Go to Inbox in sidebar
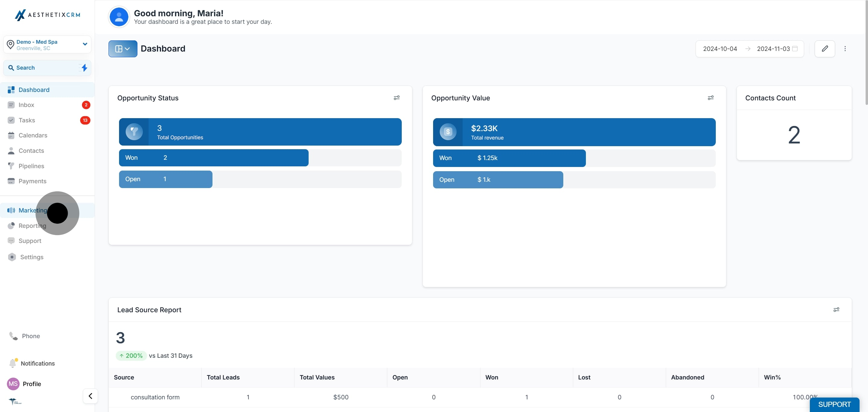The height and width of the screenshot is (412, 868). (26, 105)
